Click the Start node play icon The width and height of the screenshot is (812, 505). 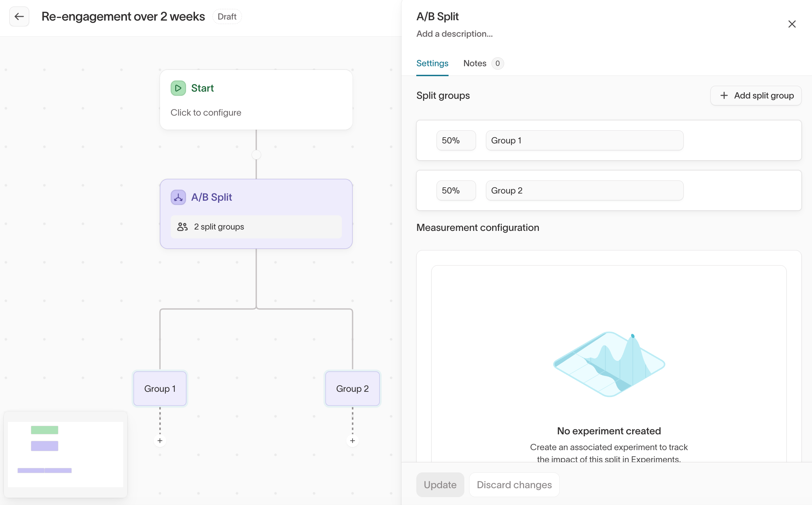(x=178, y=88)
